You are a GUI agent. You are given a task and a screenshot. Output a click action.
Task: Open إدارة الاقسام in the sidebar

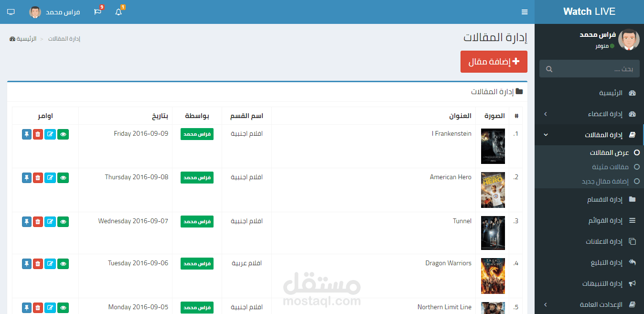pos(589,199)
